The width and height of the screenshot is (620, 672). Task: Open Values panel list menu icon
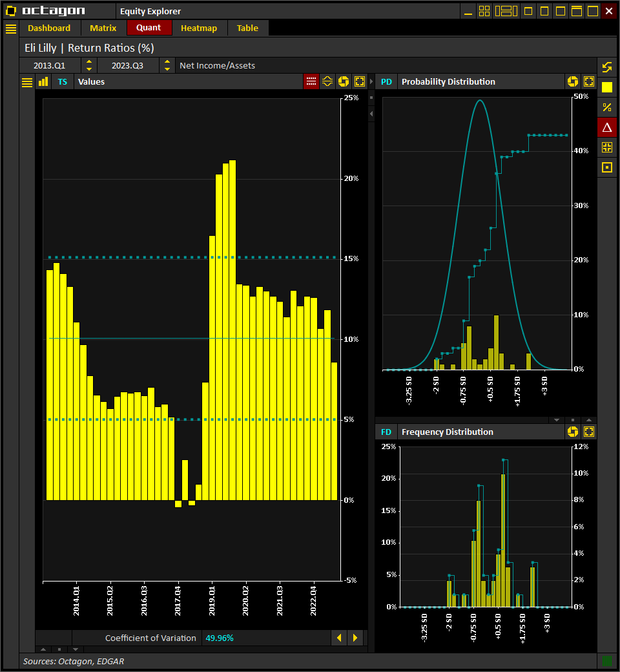click(27, 82)
